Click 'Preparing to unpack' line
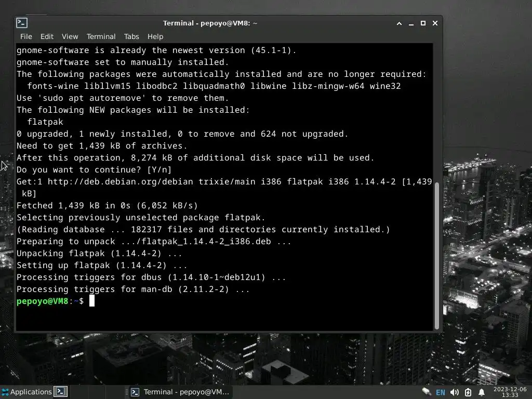This screenshot has height=399, width=532. pos(154,241)
